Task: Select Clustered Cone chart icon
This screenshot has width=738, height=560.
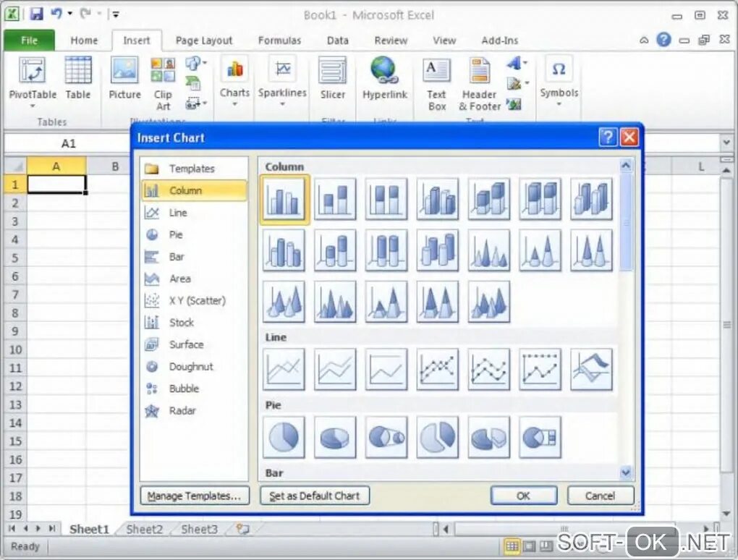Action: (489, 250)
